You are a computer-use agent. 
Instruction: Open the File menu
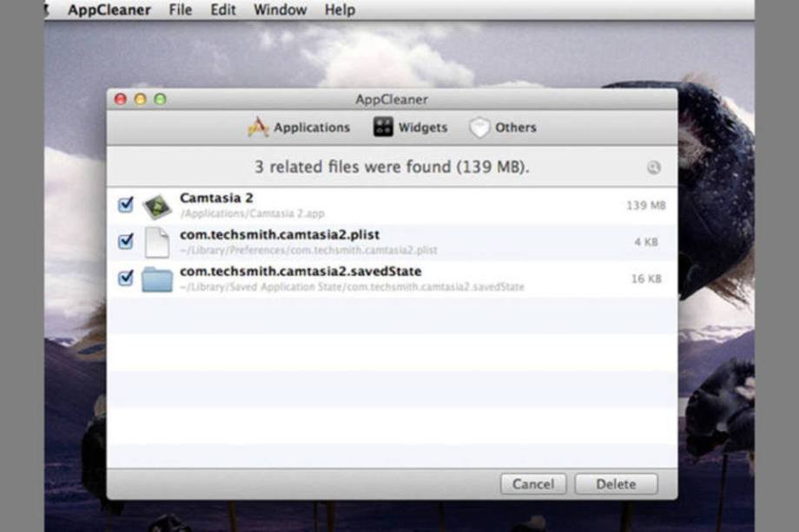181,10
